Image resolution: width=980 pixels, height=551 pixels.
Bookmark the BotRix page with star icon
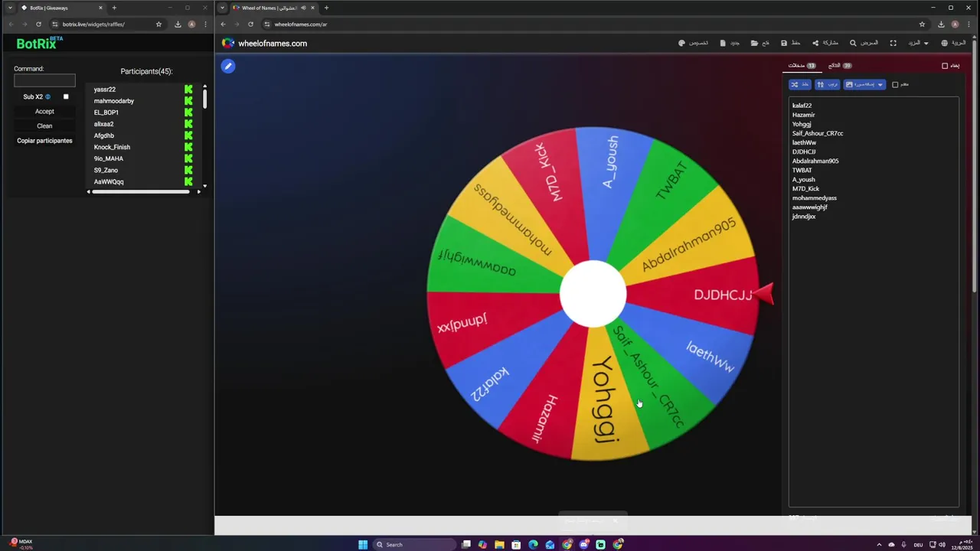tap(158, 24)
